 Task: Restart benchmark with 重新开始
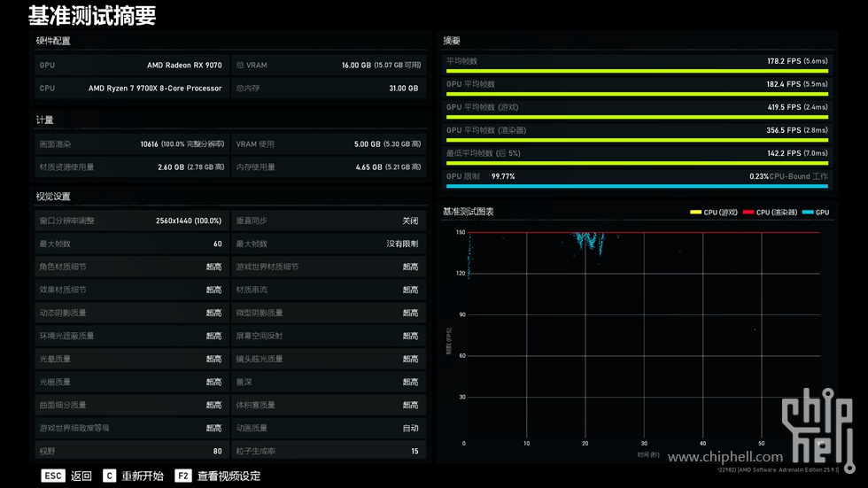(143, 476)
